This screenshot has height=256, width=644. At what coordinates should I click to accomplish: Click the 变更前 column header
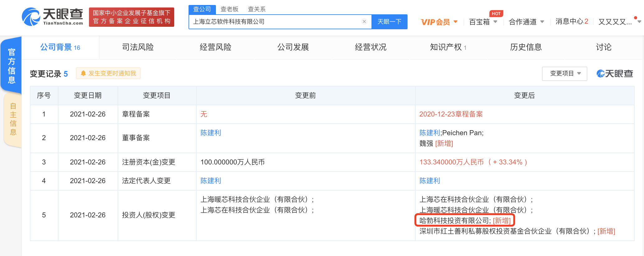tap(305, 95)
